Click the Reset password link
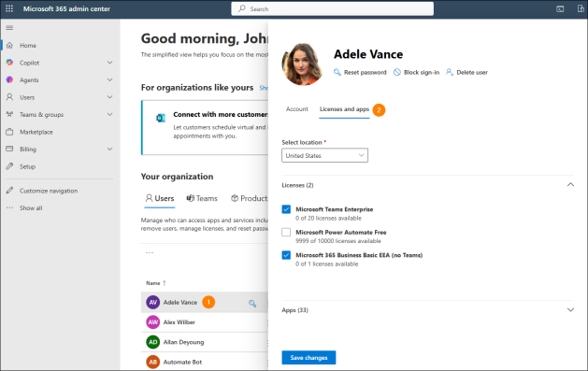Image resolution: width=588 pixels, height=371 pixels. point(365,72)
